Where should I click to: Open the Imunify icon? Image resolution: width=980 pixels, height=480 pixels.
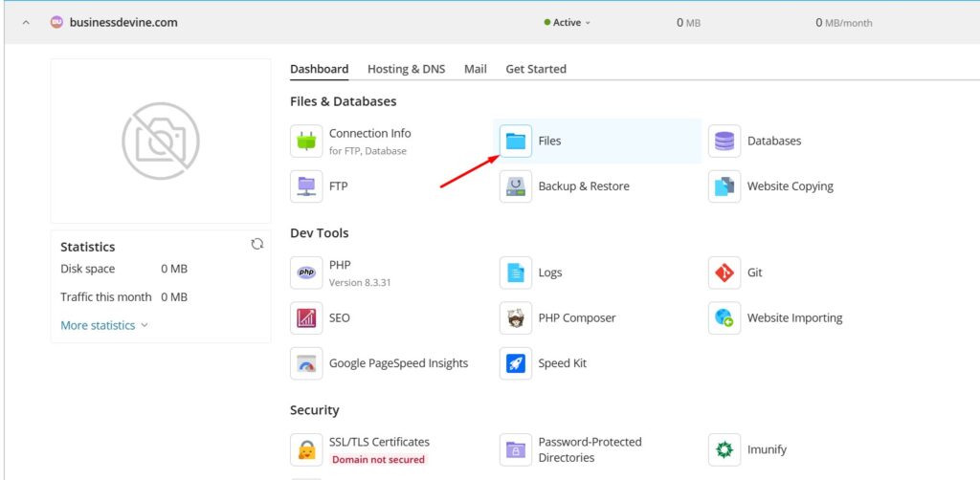(x=724, y=449)
